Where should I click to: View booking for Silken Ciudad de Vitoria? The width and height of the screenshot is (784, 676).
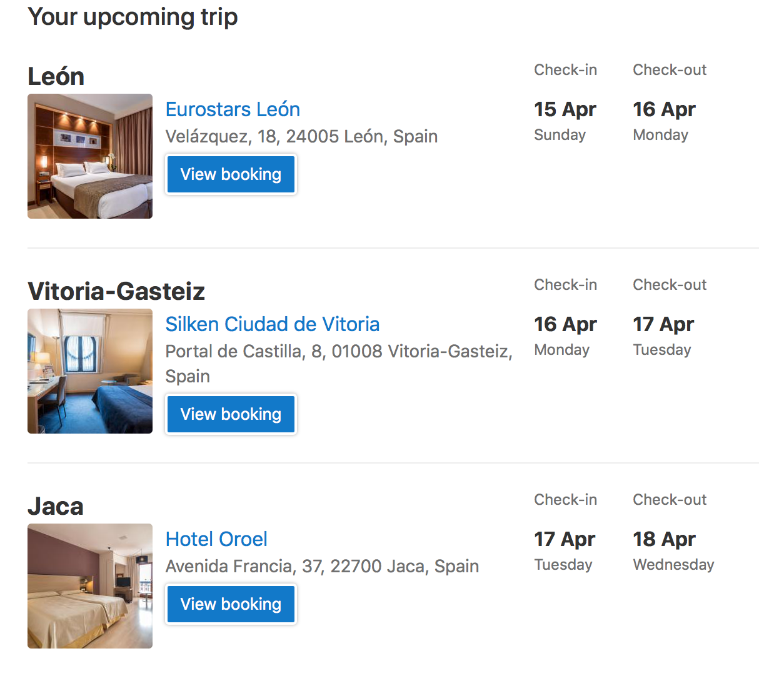point(231,414)
